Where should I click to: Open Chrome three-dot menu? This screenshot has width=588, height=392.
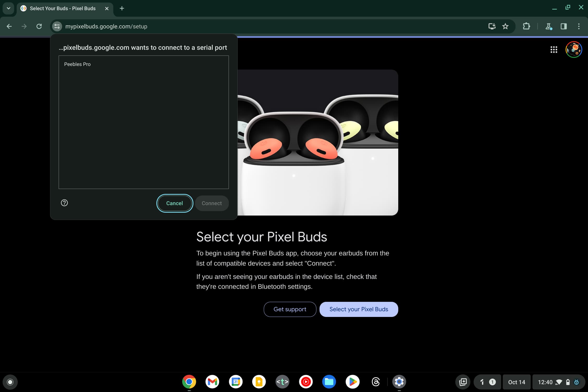579,26
